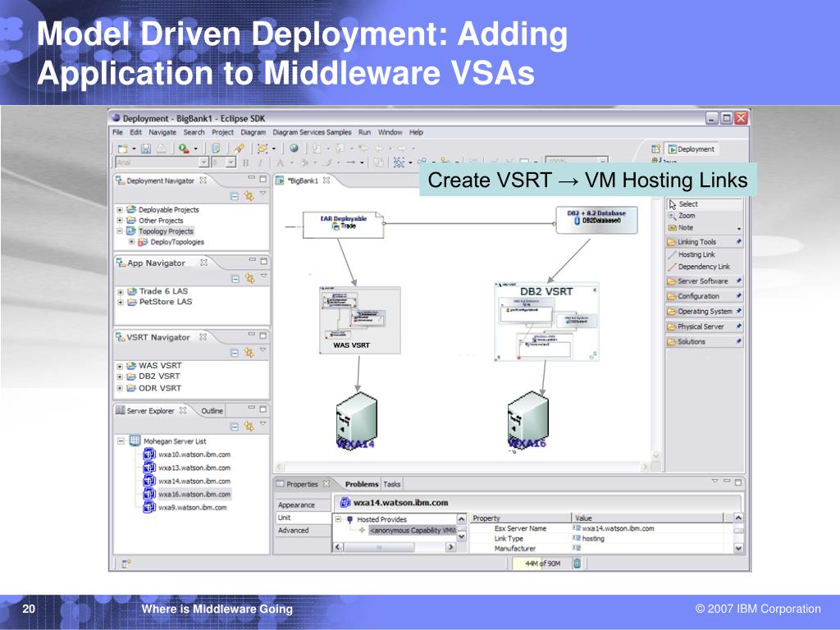The height and width of the screenshot is (630, 840).
Task: Open the Configuration palette drawer
Action: (x=705, y=295)
